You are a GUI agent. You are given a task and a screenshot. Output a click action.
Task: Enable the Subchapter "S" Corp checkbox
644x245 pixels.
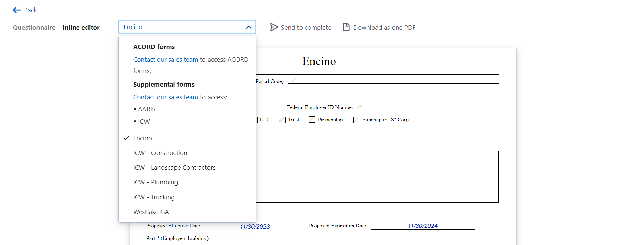[x=356, y=120]
